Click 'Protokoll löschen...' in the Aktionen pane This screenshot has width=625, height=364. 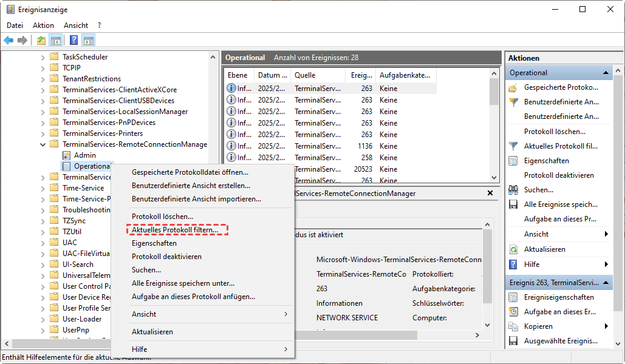555,132
